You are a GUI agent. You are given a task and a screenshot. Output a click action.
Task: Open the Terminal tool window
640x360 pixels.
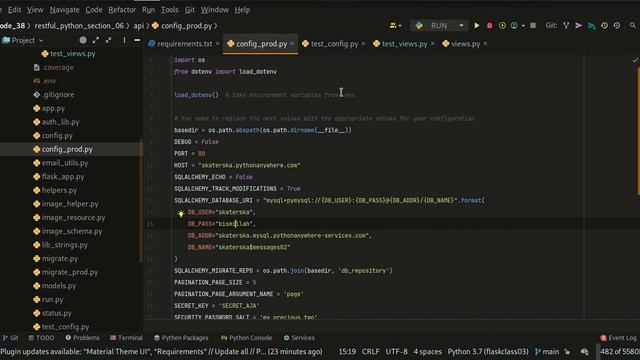click(x=127, y=338)
